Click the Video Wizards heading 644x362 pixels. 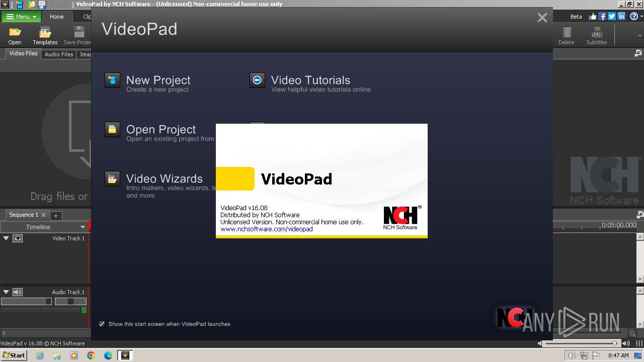tap(165, 178)
